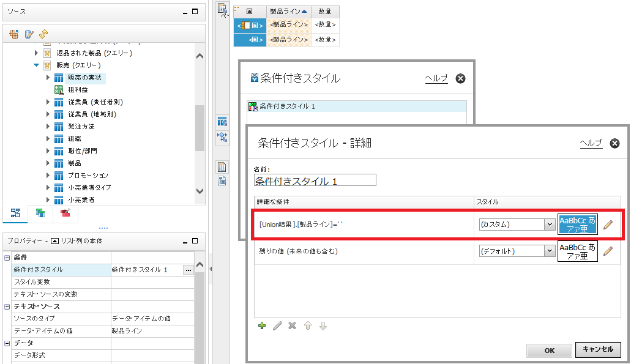
Task: Click the diamond-arrows icon in middle vertical toolbar
Action: tap(222, 137)
